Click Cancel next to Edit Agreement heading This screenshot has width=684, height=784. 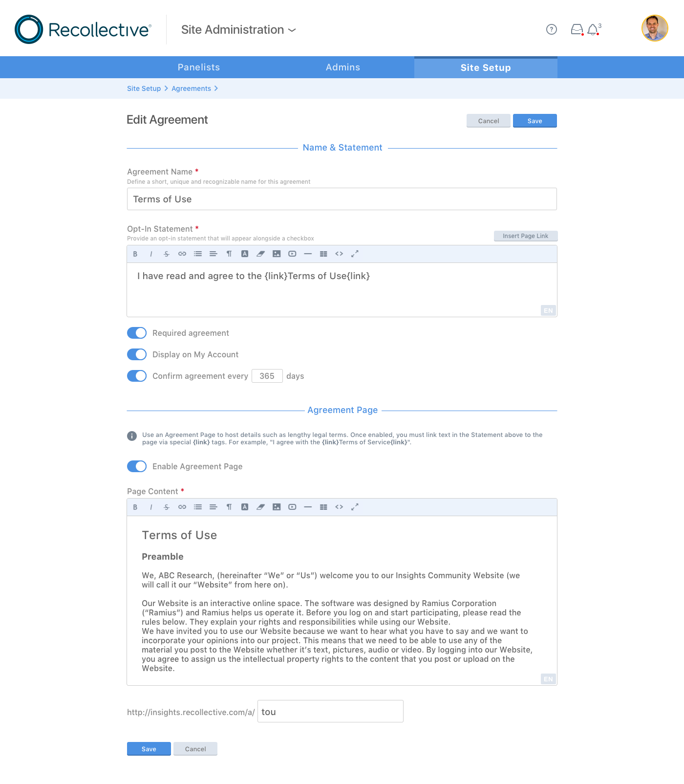pos(489,121)
